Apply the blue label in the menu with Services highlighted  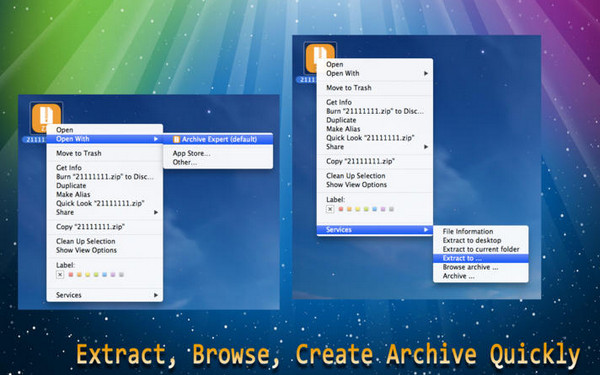click(x=375, y=209)
